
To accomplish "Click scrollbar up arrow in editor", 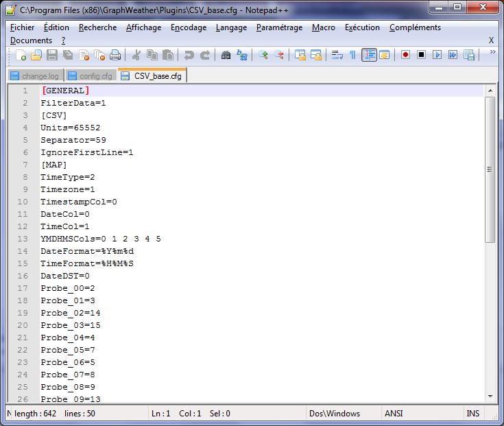I will pyautogui.click(x=490, y=91).
